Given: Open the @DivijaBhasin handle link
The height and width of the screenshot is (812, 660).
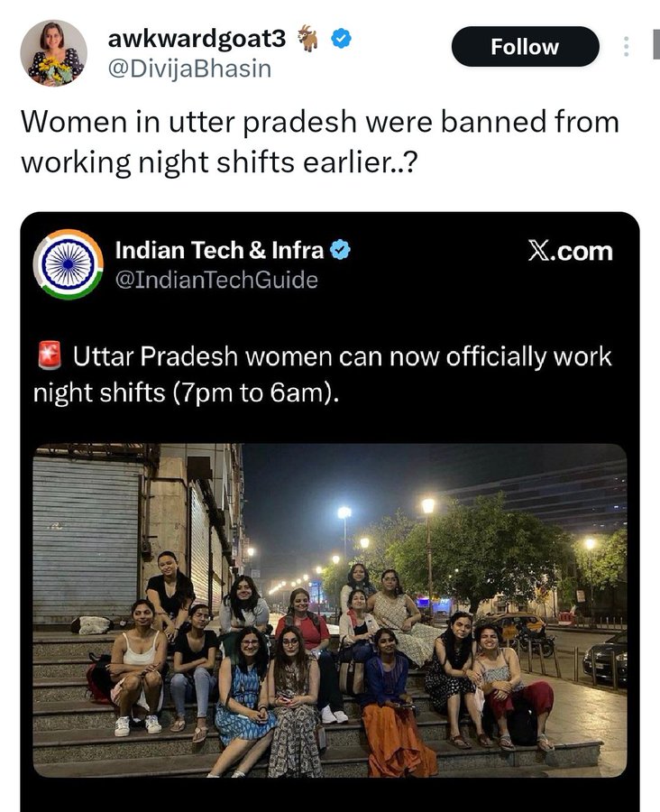Looking at the screenshot, I should 189,69.
